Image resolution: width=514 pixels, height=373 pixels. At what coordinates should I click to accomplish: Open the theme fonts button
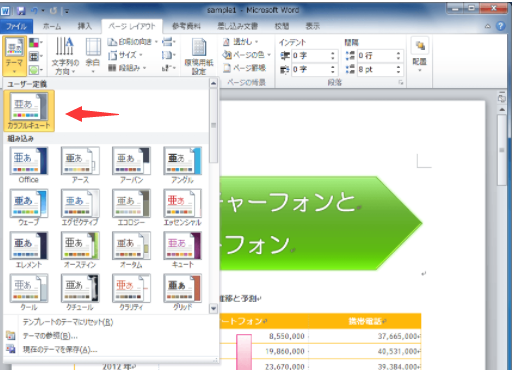click(36, 56)
